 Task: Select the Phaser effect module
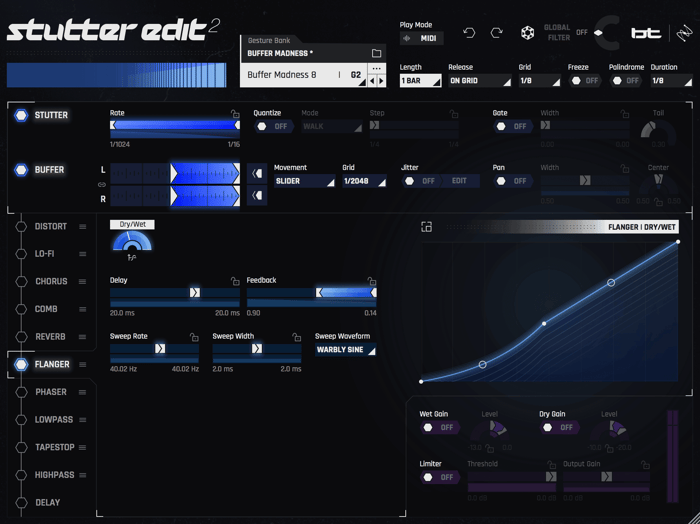[x=51, y=392]
